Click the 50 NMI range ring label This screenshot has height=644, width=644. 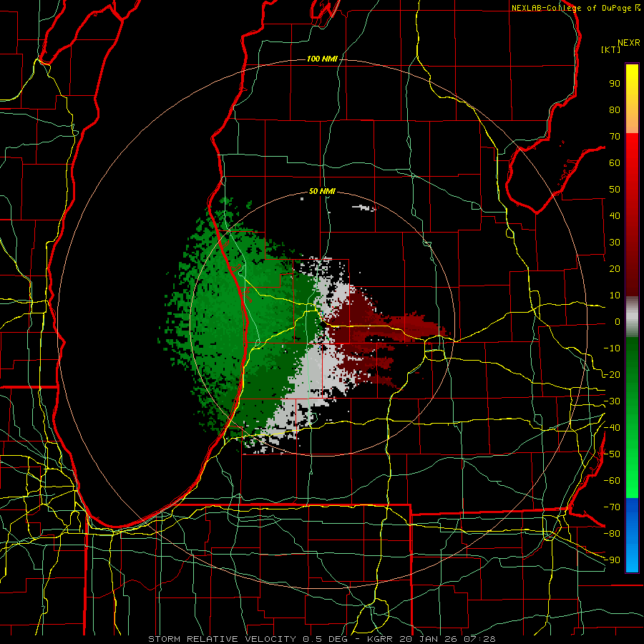[x=322, y=191]
